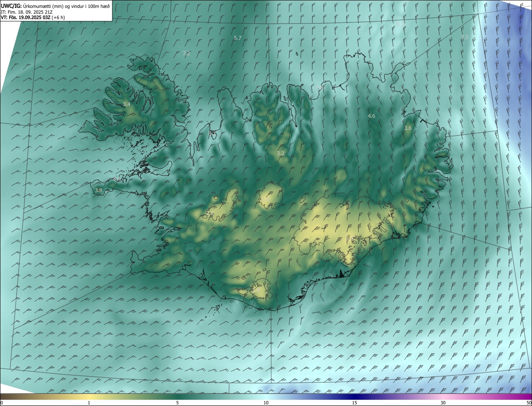Click the 7.2 value label on the map
Viewport: 532px width, 406px height.
click(186, 53)
